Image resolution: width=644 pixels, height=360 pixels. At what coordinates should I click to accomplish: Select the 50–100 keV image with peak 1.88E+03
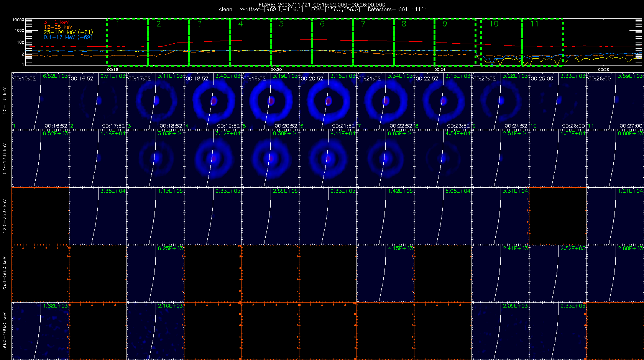point(40,331)
